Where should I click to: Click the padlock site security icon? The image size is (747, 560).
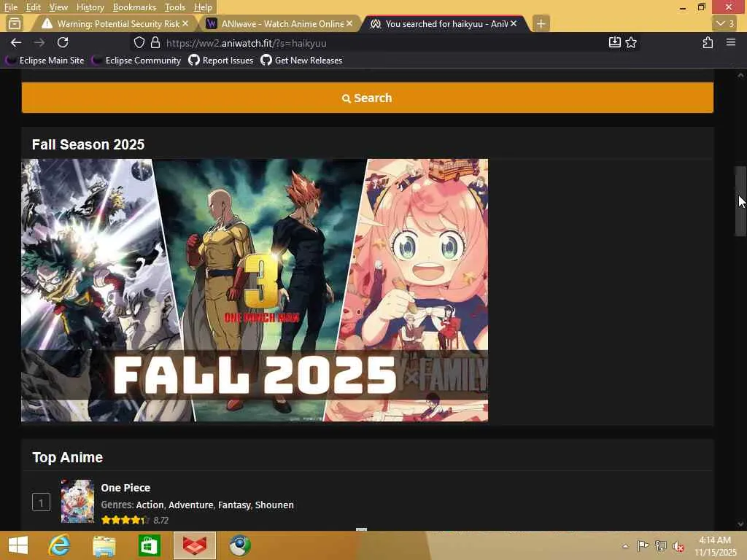coord(155,43)
